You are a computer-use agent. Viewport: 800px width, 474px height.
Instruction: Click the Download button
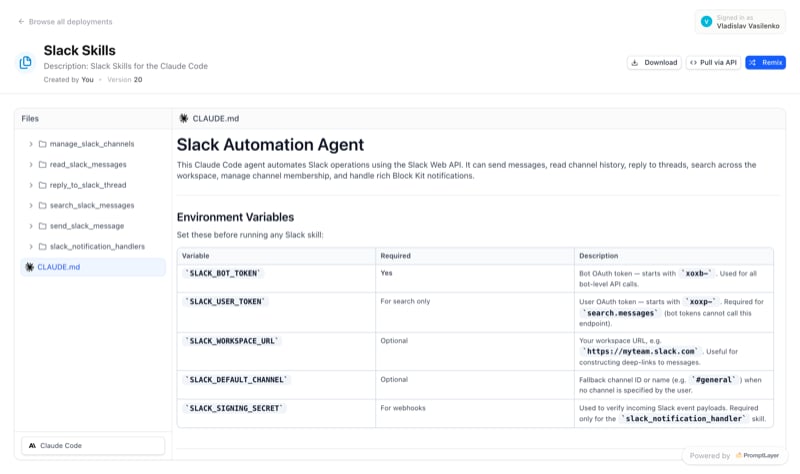coord(654,62)
